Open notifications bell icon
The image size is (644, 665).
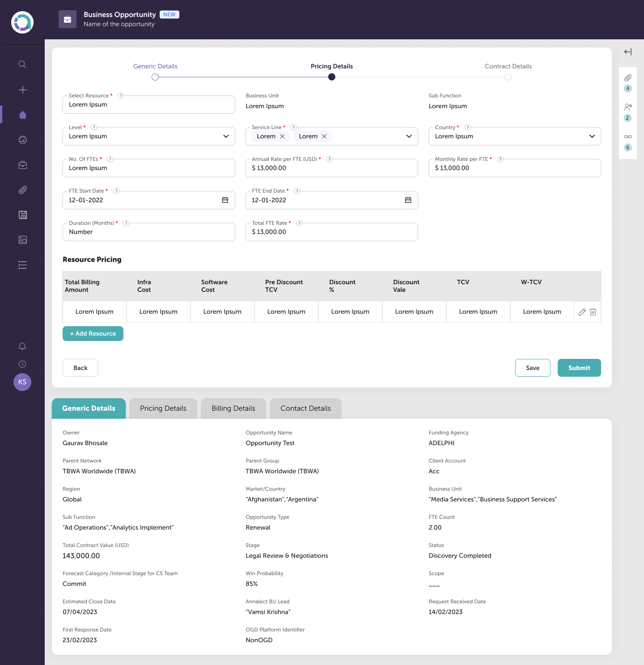(x=22, y=346)
